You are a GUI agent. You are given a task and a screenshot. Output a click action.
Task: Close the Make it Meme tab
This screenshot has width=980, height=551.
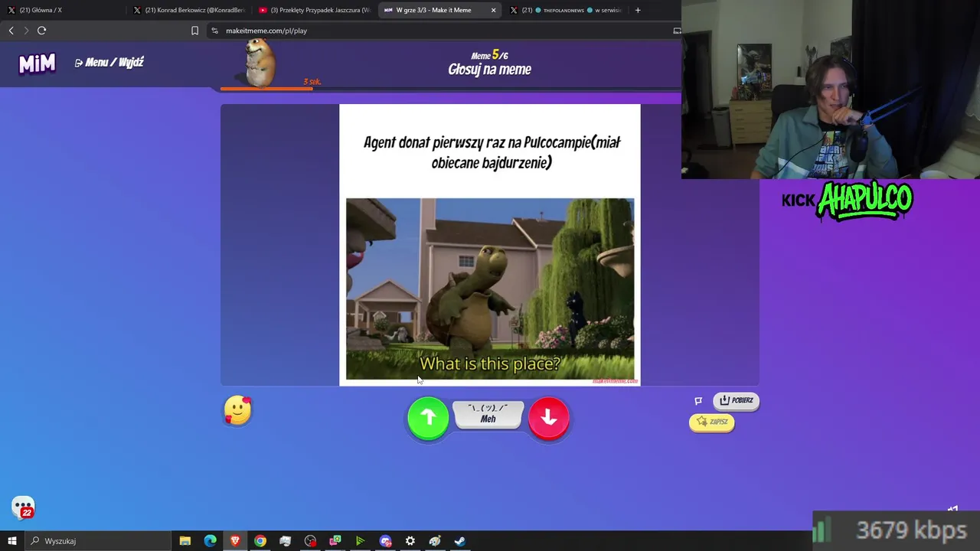(x=493, y=10)
